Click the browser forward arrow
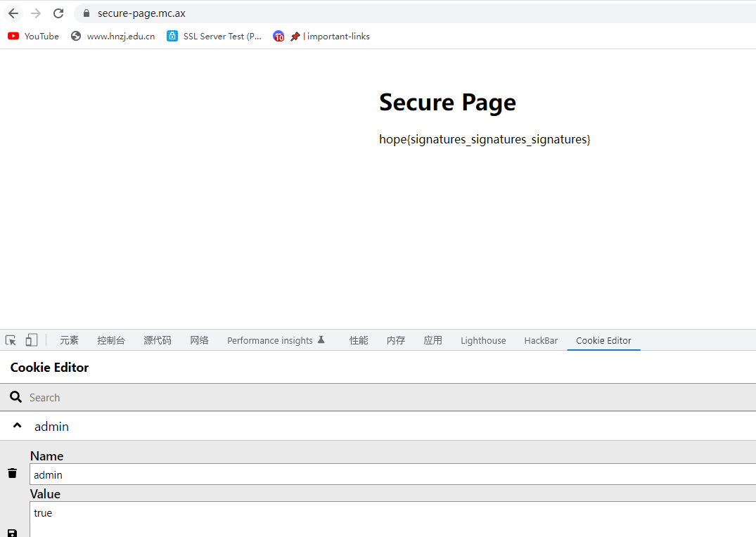 tap(36, 13)
